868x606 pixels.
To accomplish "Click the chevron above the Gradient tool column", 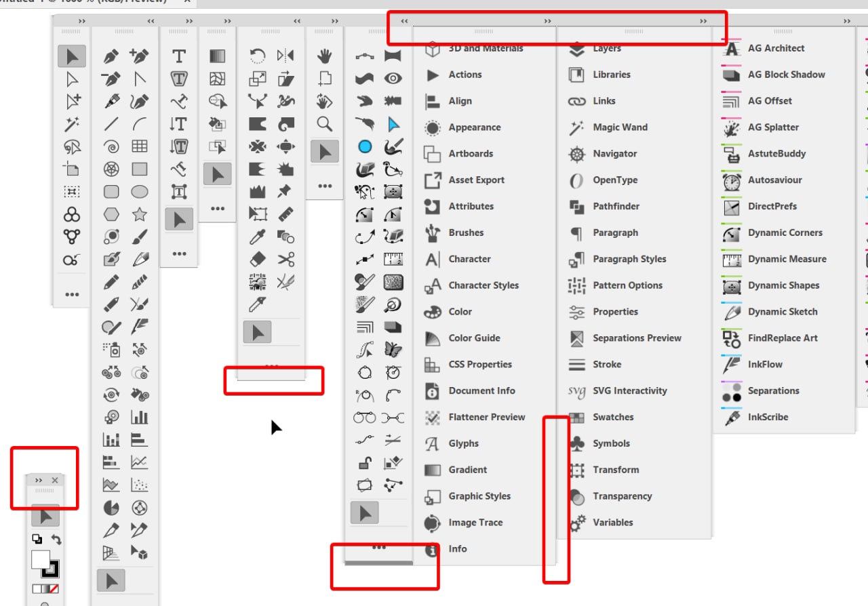I will pyautogui.click(x=227, y=22).
